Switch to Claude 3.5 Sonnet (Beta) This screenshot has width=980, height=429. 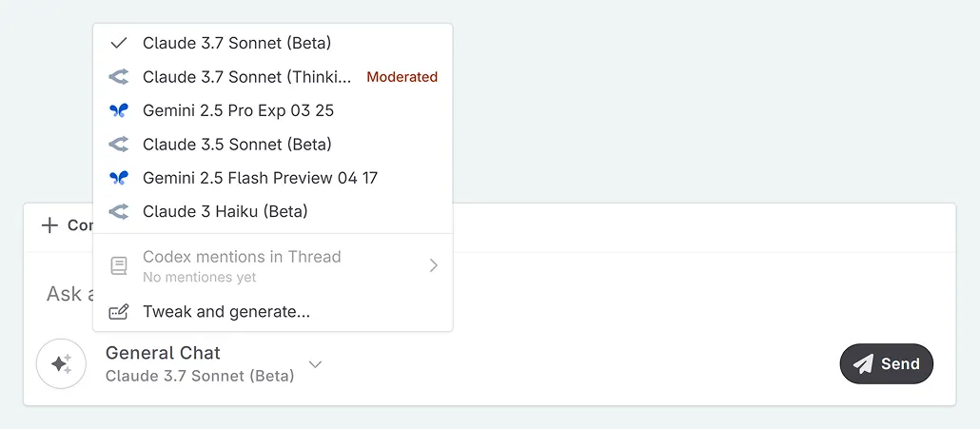coord(237,145)
